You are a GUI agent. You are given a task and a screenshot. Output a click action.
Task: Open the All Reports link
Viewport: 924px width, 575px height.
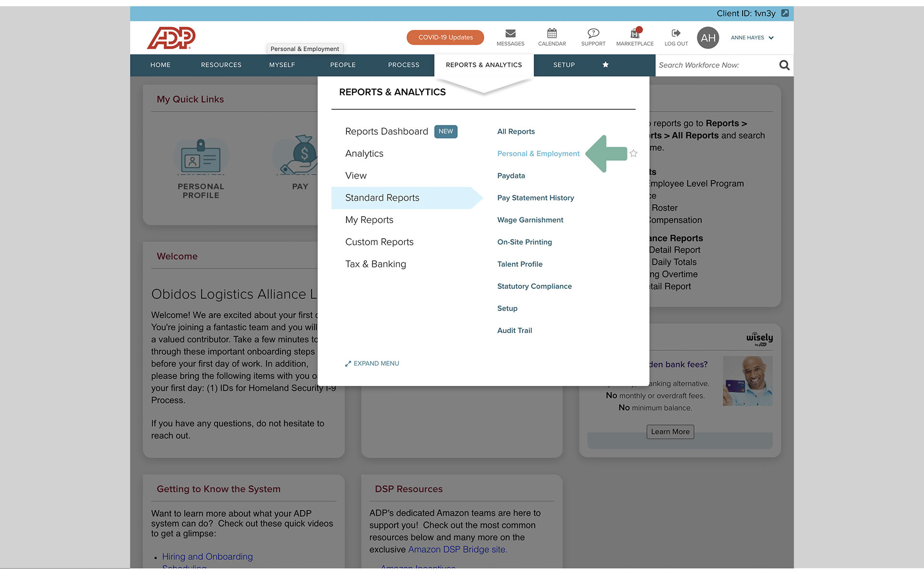click(516, 131)
